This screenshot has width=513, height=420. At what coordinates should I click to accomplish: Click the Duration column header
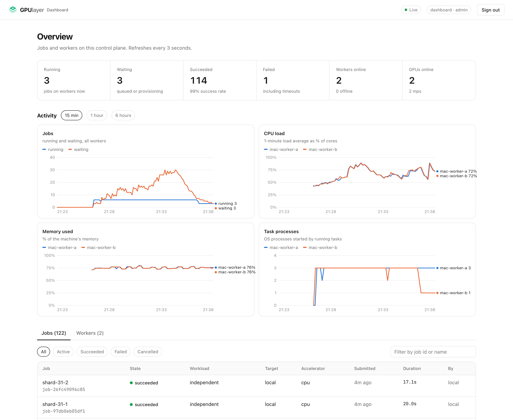tap(412, 368)
